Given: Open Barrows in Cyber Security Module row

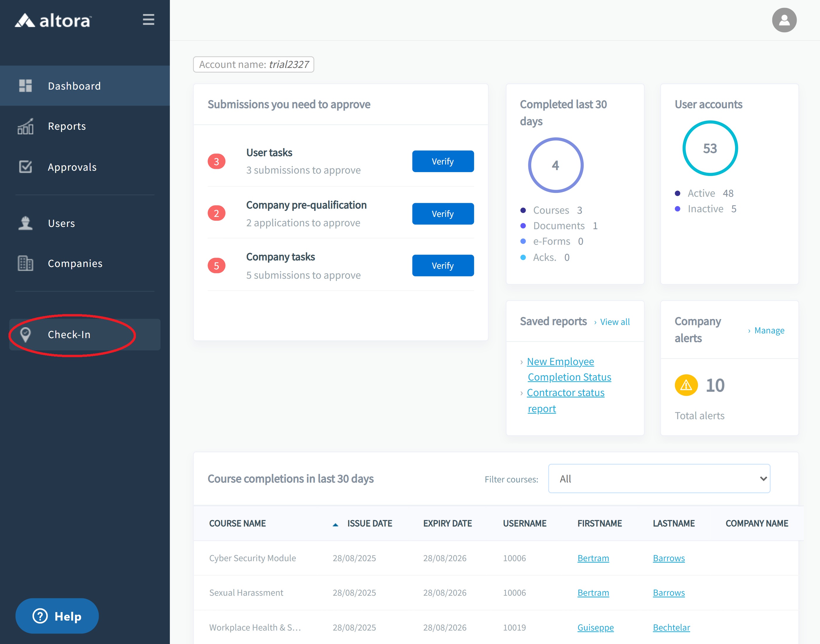Looking at the screenshot, I should point(668,558).
